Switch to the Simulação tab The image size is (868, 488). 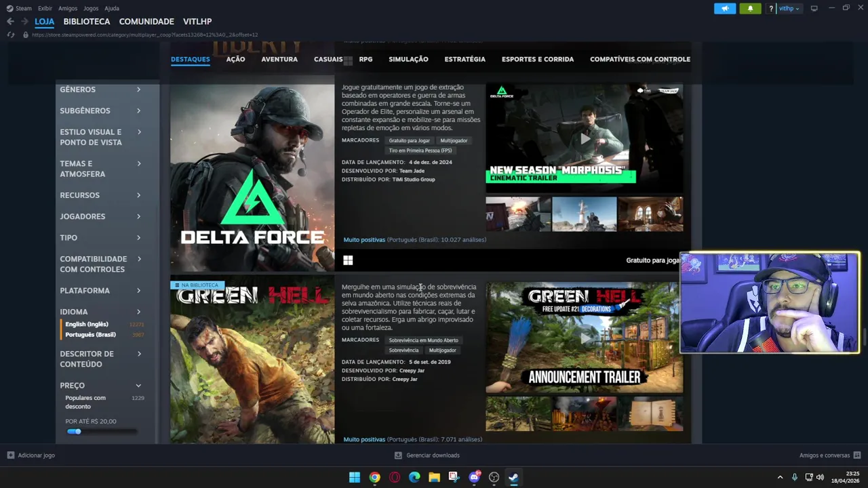408,59
